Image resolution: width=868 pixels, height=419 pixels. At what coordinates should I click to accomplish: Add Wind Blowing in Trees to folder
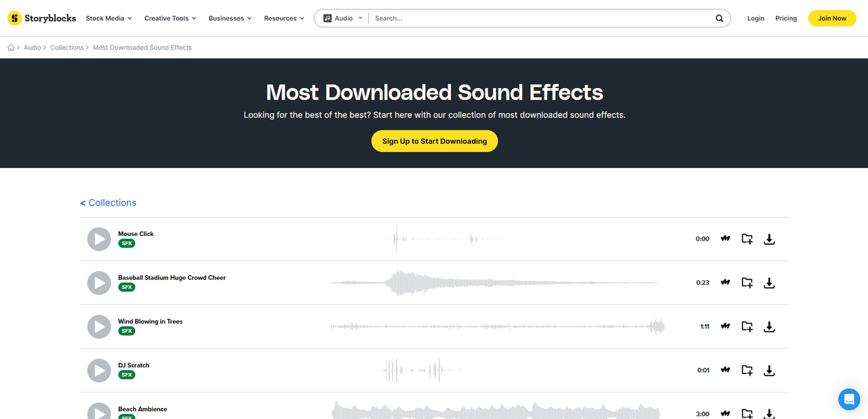pos(747,327)
